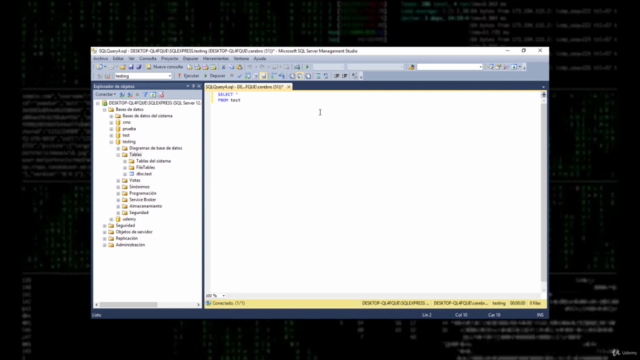Click the disconnect icon in Object Explorer toolbar
The height and width of the screenshot is (360, 640).
tap(130, 95)
